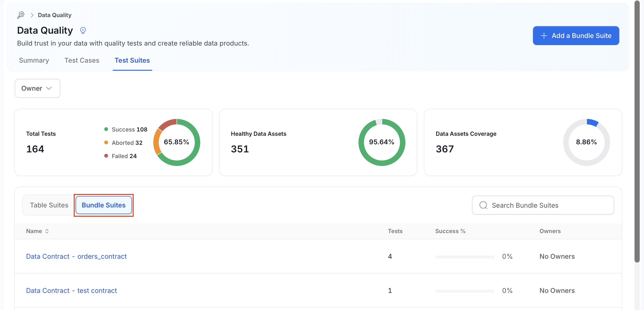Toggle the Success 108 legend item
This screenshot has height=310, width=644.
point(126,129)
